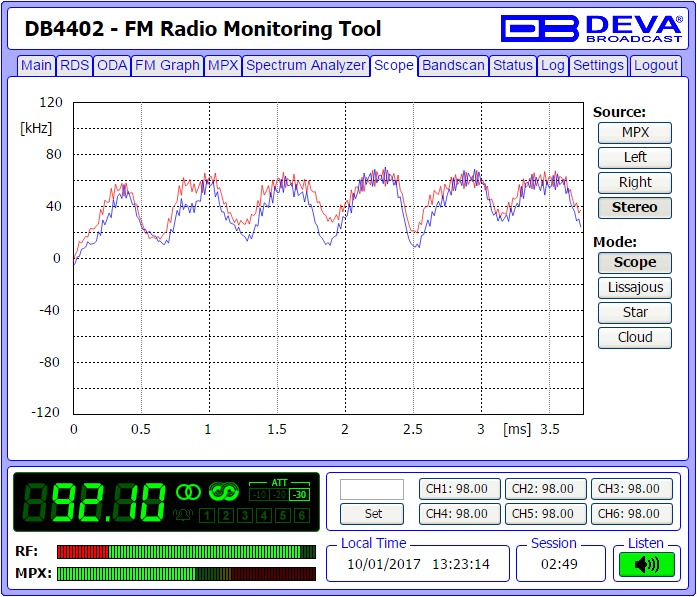This screenshot has width=697, height=597.
Task: Click preset indicator number 3
Action: point(245,515)
